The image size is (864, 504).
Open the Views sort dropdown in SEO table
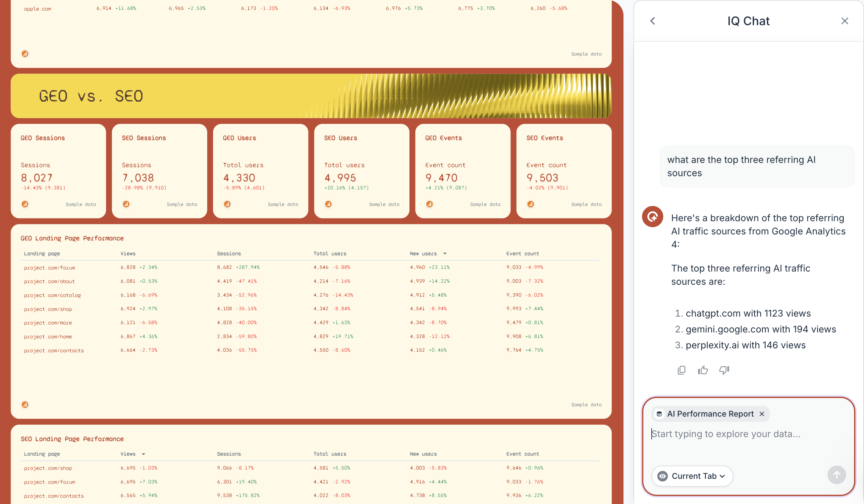[x=144, y=454]
